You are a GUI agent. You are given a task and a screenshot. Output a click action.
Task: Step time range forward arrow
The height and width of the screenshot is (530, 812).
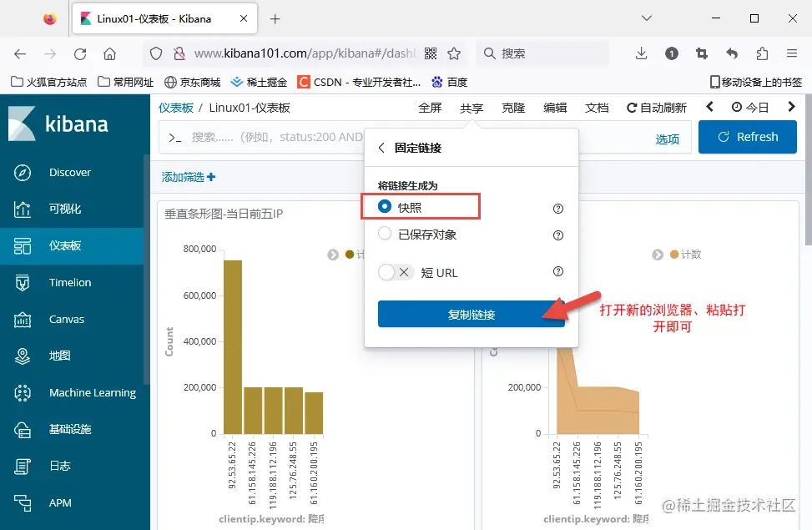(791, 107)
